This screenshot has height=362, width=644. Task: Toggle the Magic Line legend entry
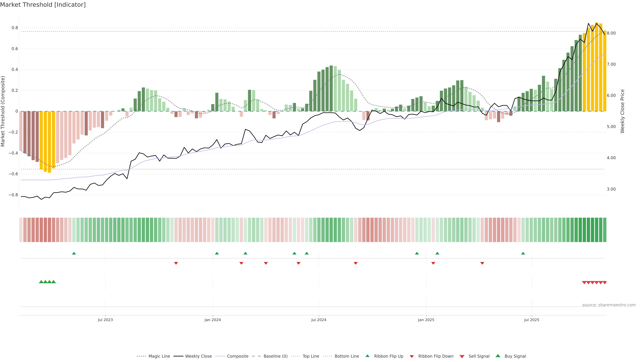pyautogui.click(x=159, y=356)
